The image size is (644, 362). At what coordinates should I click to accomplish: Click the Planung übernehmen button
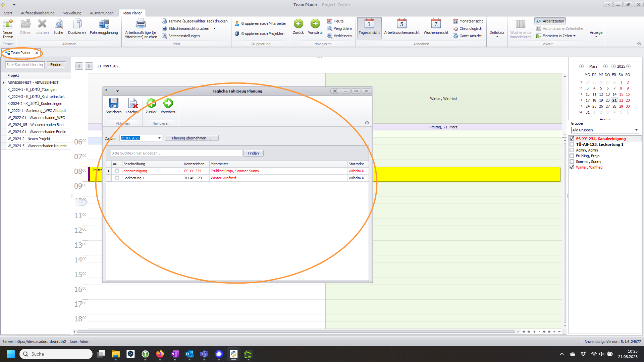192,138
